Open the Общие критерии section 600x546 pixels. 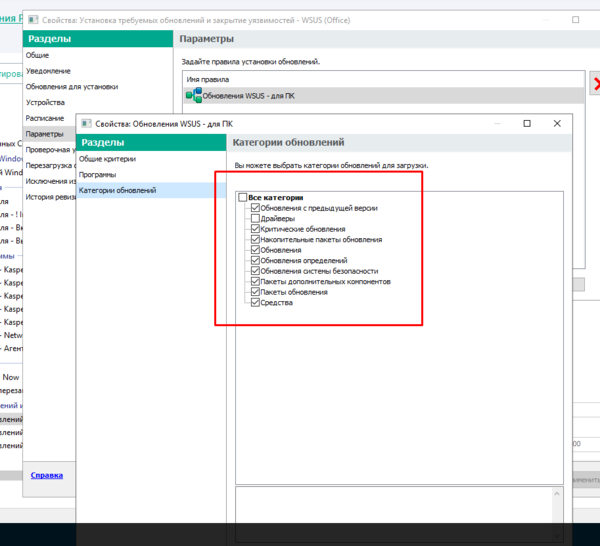pos(108,159)
